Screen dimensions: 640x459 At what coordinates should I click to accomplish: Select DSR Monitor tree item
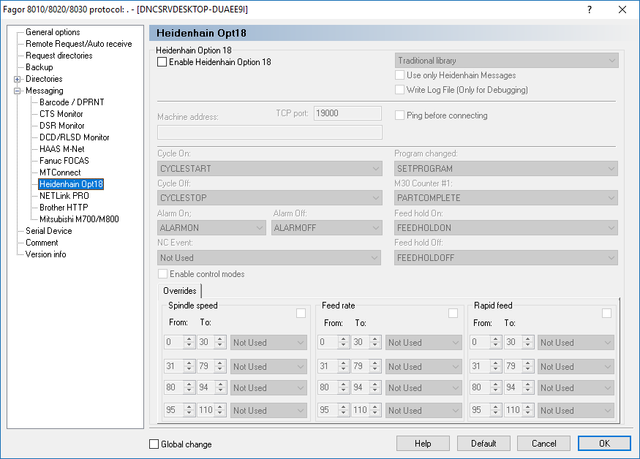pyautogui.click(x=62, y=126)
